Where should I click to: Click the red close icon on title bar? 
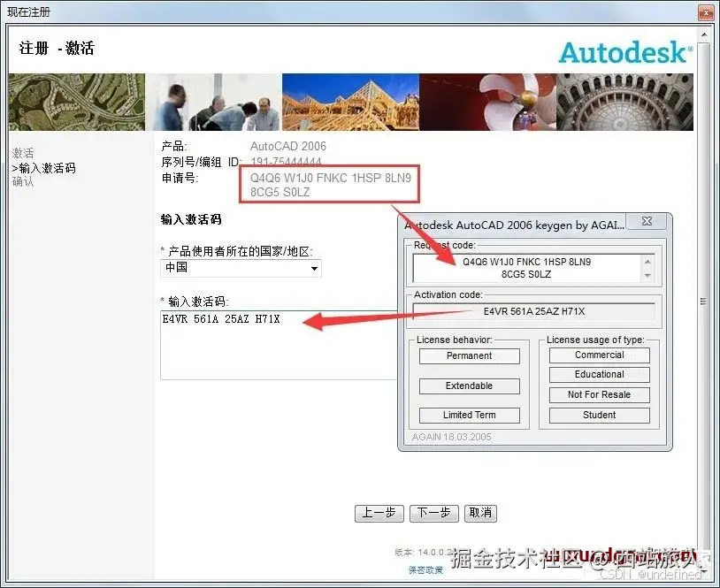coord(705,11)
